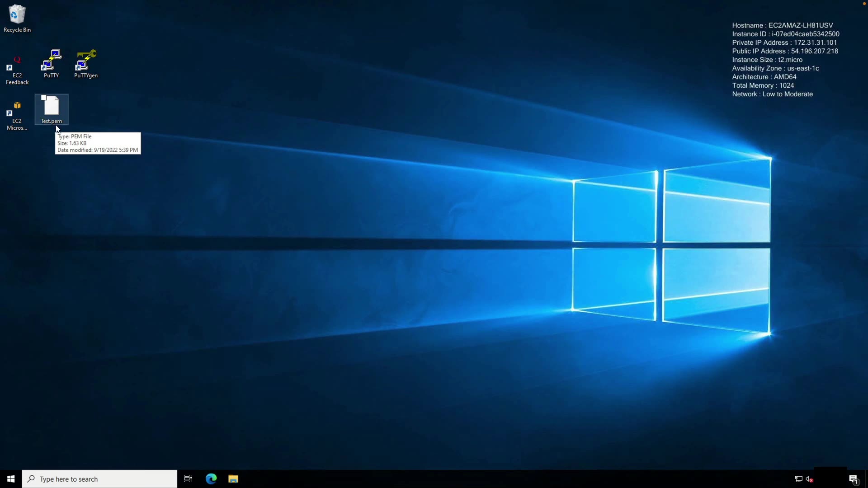Open Microsoft Edge from the taskbar
This screenshot has width=868, height=488.
(211, 479)
